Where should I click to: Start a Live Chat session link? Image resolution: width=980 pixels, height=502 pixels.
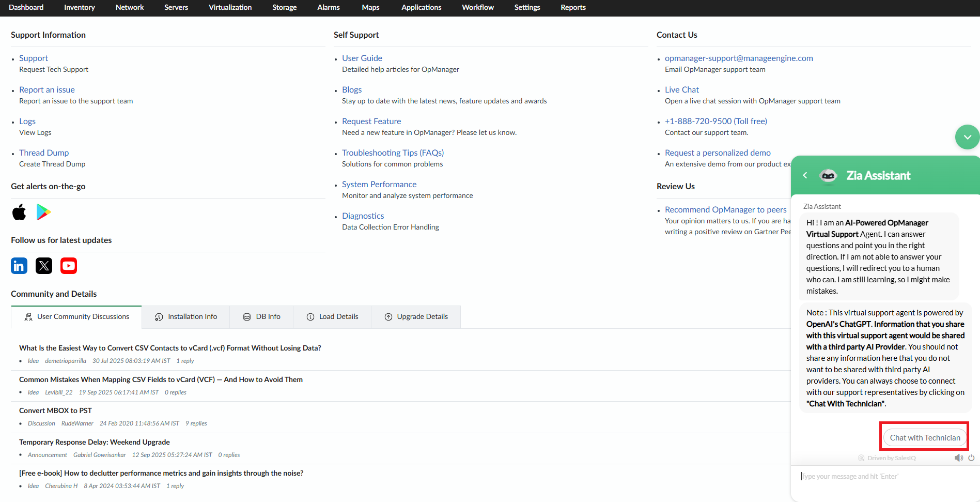click(x=682, y=89)
